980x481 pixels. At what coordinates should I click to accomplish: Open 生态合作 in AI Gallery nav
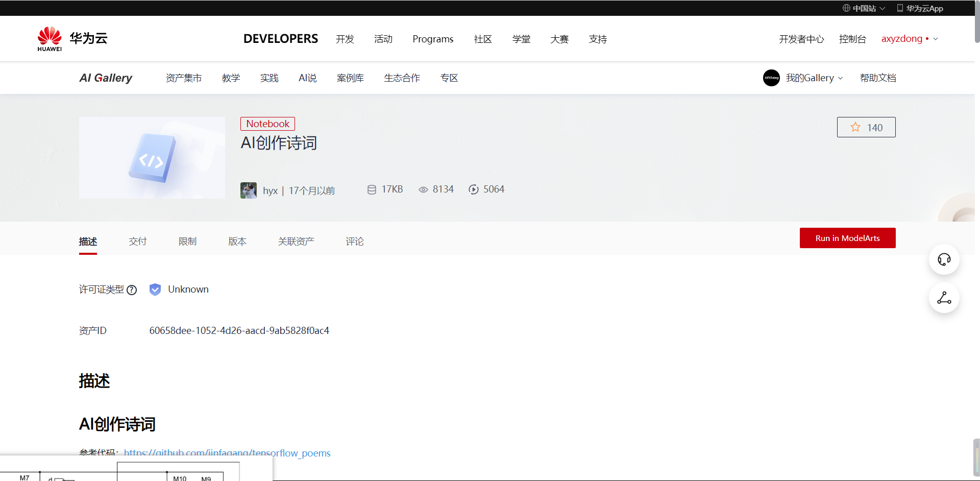402,78
